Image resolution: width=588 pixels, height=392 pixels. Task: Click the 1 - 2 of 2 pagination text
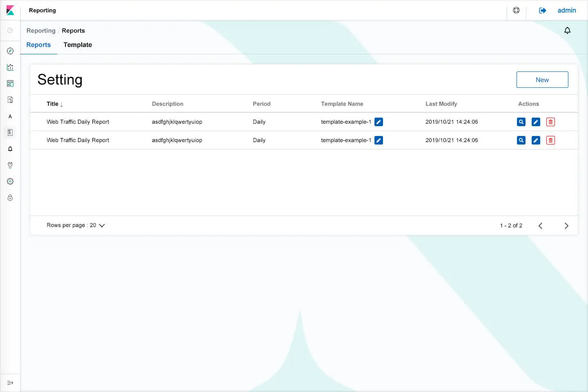click(x=511, y=225)
